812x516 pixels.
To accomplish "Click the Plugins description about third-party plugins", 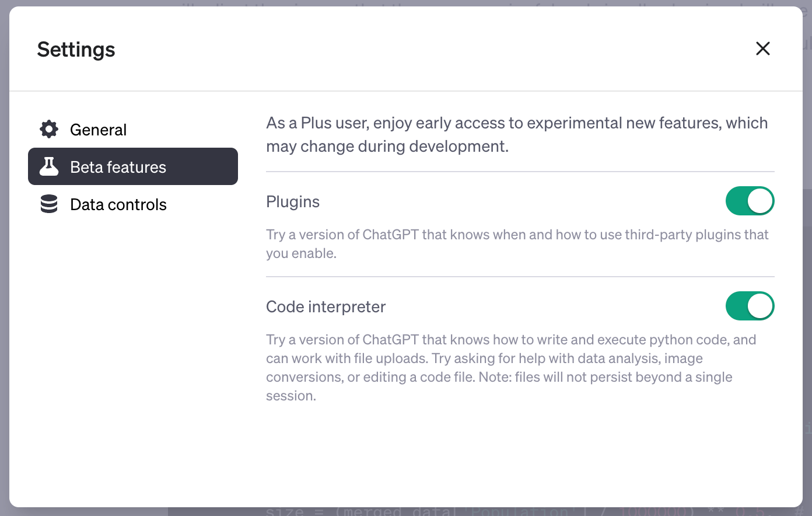I will tap(517, 244).
